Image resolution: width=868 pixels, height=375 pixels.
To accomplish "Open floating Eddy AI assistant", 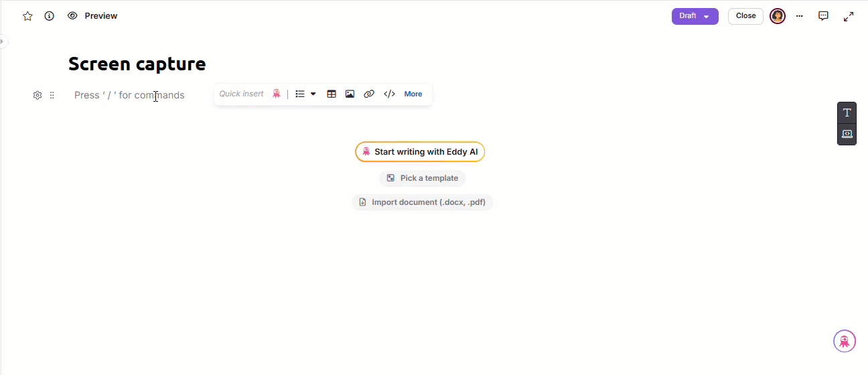I will coord(845,341).
